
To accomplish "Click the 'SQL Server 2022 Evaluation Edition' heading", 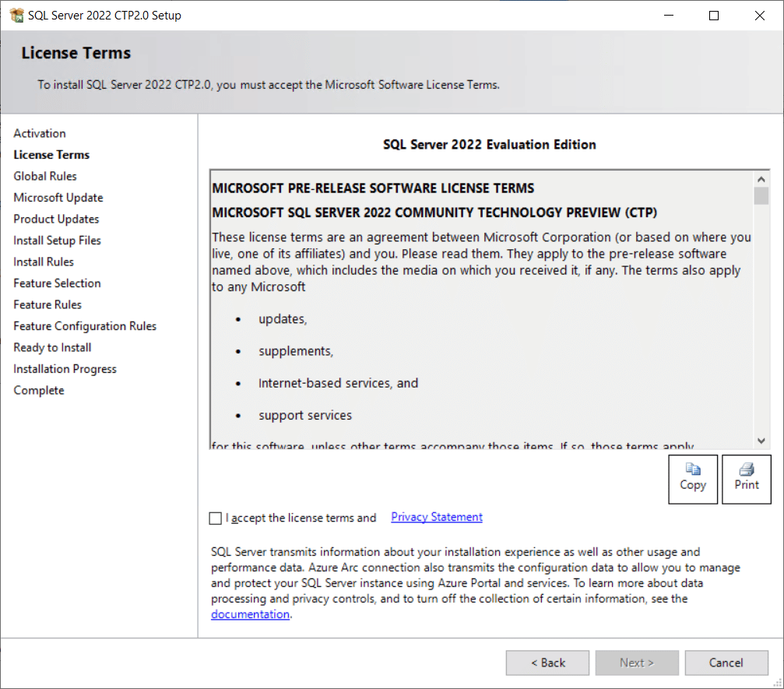I will point(490,145).
